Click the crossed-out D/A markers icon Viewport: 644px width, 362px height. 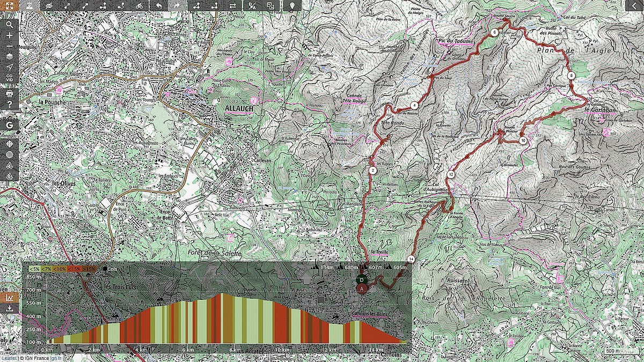click(252, 6)
